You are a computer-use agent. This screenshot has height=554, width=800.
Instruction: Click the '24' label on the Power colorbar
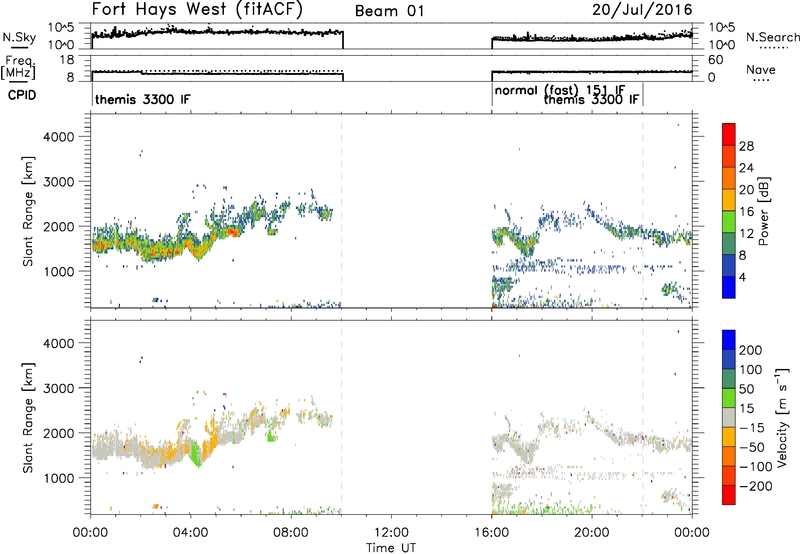(746, 168)
